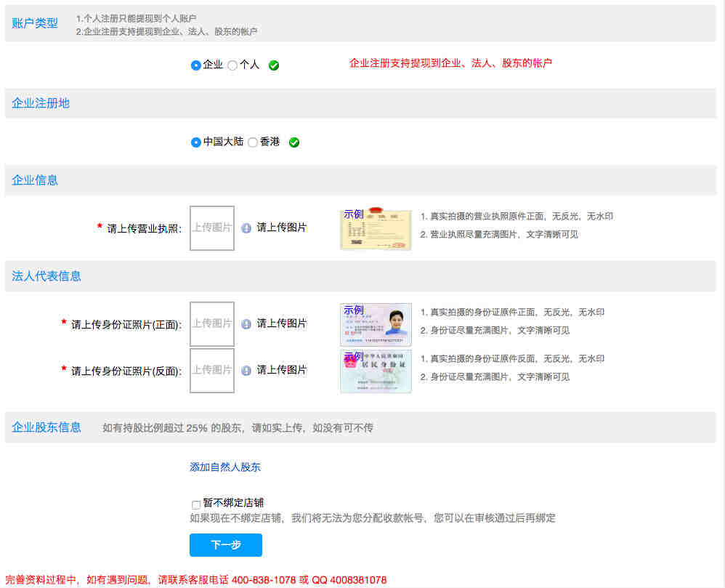Click the green checkmark beside account type
The height and width of the screenshot is (588, 725).
click(274, 65)
